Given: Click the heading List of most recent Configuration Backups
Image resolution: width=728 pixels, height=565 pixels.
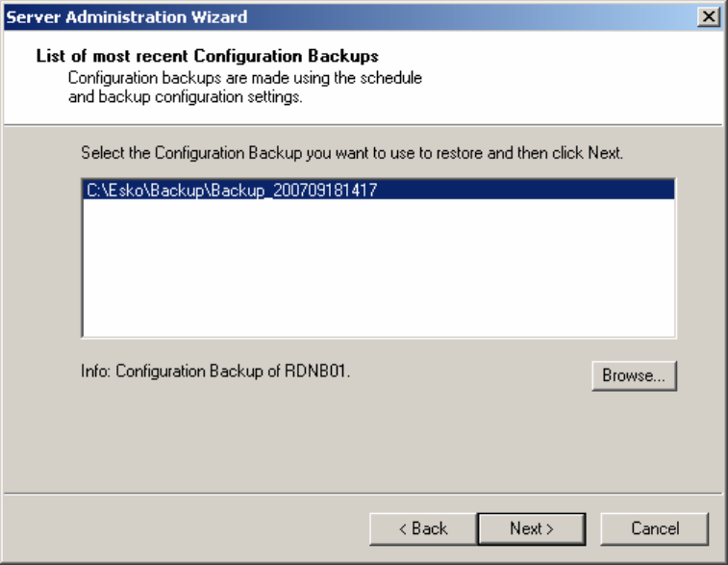Looking at the screenshot, I should pos(207,57).
